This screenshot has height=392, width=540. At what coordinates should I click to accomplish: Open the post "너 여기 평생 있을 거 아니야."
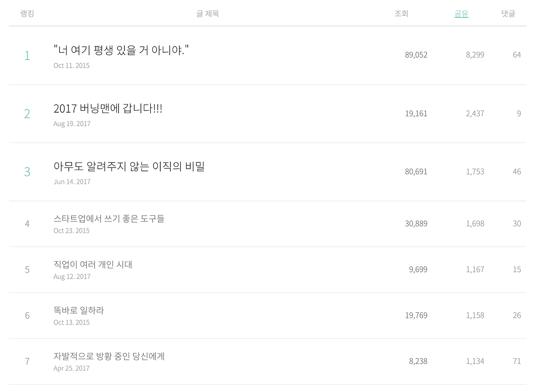coord(121,50)
